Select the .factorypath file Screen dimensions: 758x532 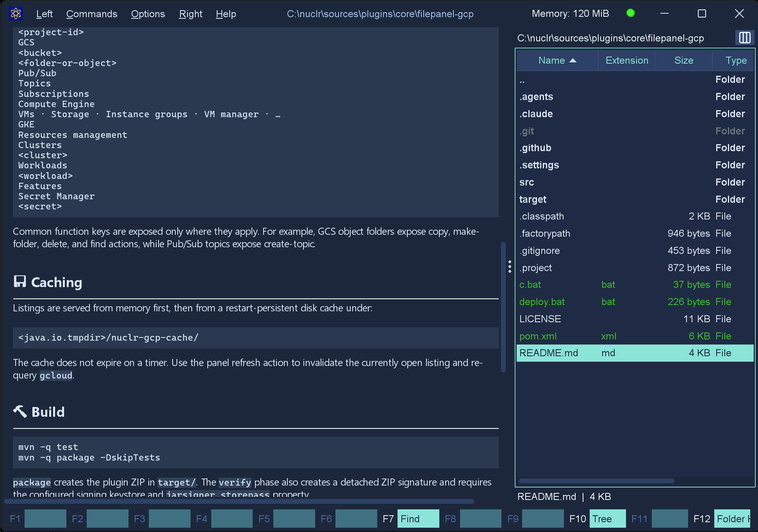tap(635, 234)
